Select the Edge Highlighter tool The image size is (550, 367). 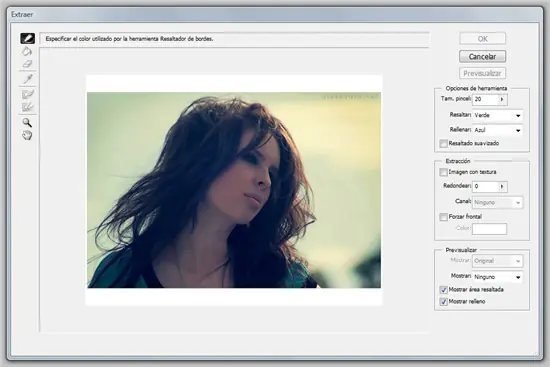tap(27, 38)
